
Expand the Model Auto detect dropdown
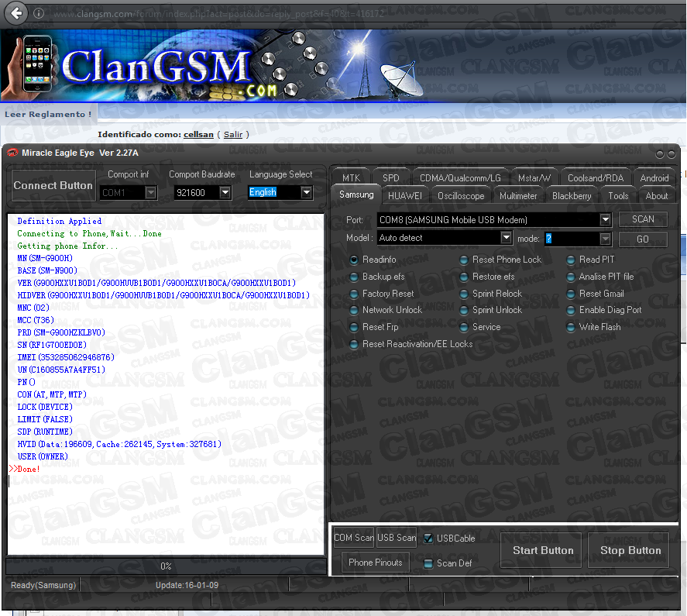click(x=506, y=238)
